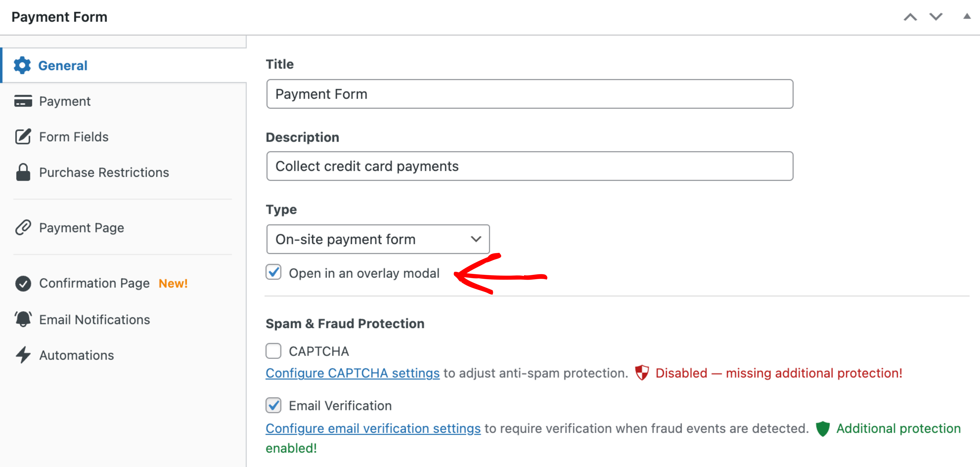Open the Type dropdown menu
This screenshot has height=467, width=980.
378,239
